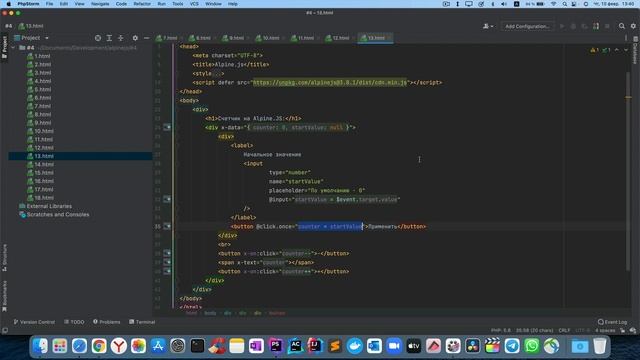Click the gutter icon on line 35
Screen dimensions: 640x360
(x=167, y=226)
